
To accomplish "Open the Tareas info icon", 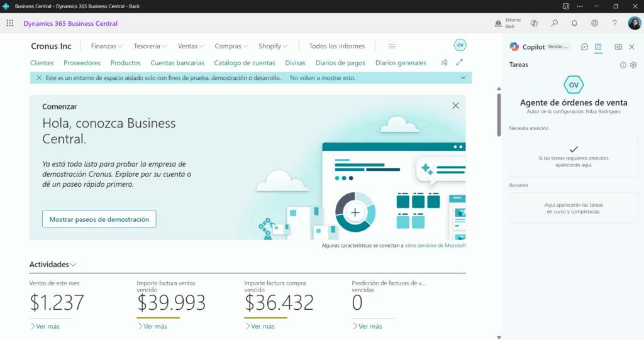I will pyautogui.click(x=623, y=65).
